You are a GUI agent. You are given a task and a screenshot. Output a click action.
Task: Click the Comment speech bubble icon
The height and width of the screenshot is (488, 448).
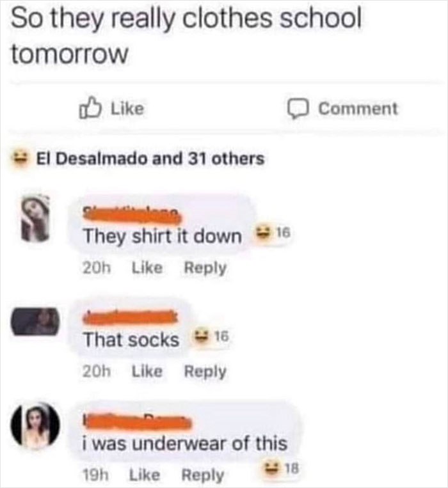tap(298, 109)
